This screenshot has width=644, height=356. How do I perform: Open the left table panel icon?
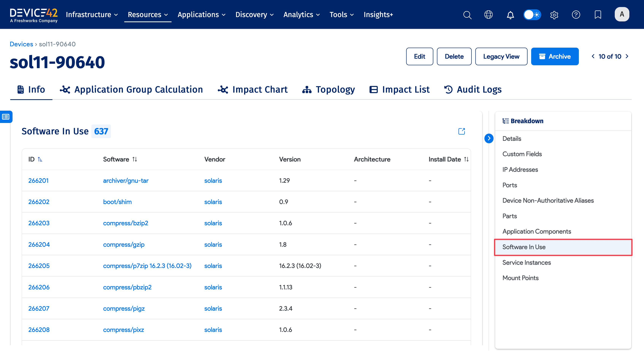coord(6,117)
